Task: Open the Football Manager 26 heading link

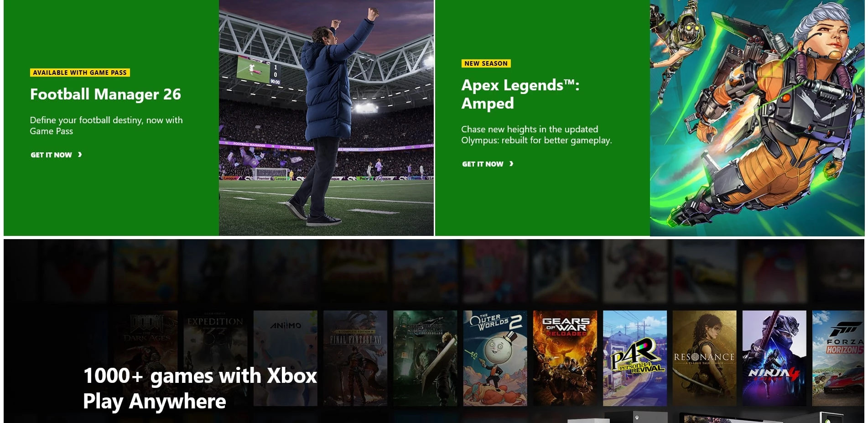Action: point(105,94)
